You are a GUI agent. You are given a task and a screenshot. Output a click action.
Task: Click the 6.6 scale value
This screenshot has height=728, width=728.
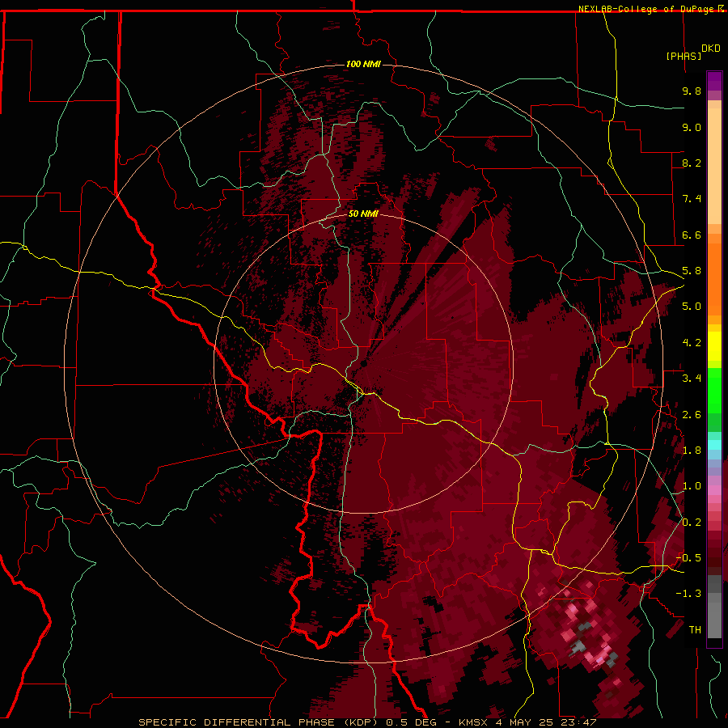[692, 235]
